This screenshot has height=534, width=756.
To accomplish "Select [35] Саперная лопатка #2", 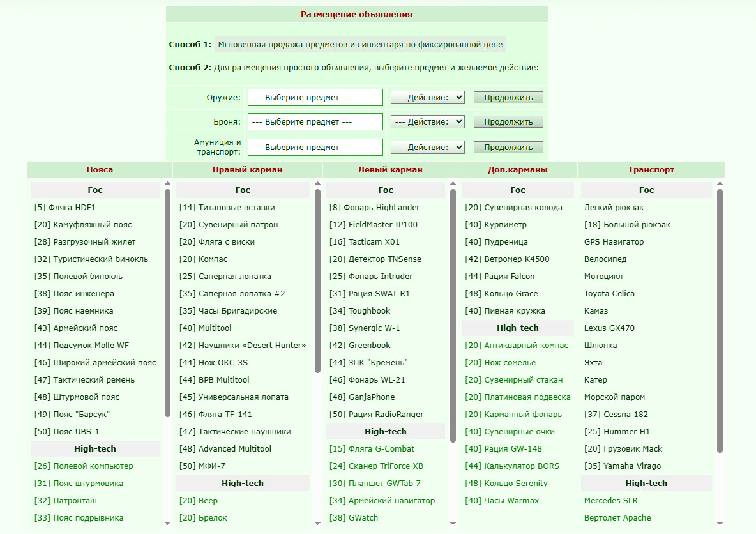I will coord(232,294).
